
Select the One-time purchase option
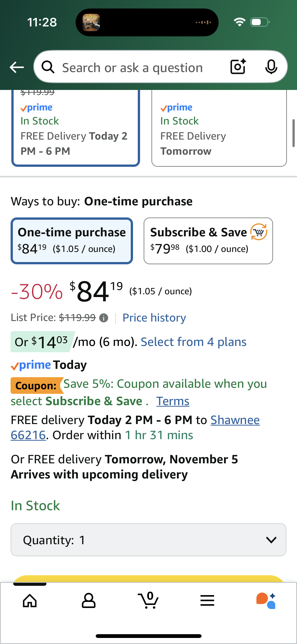(x=72, y=241)
